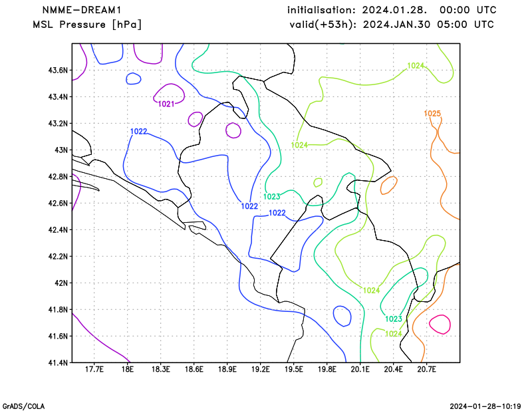Viewport: 532px width, 411px height.
Task: Click the 18.3E longitude axis label
Action: pyautogui.click(x=160, y=369)
